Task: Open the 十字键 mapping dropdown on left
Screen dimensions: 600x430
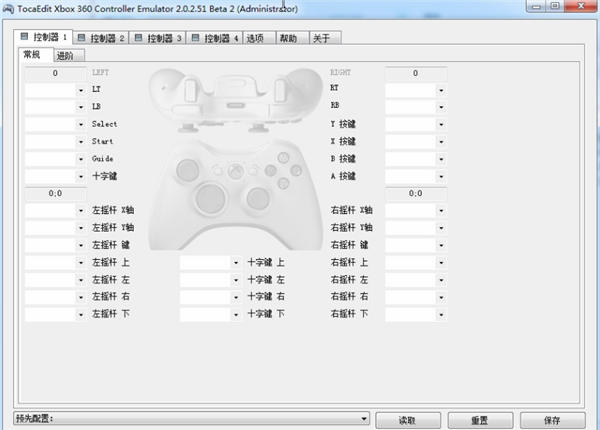Action: tap(56, 176)
